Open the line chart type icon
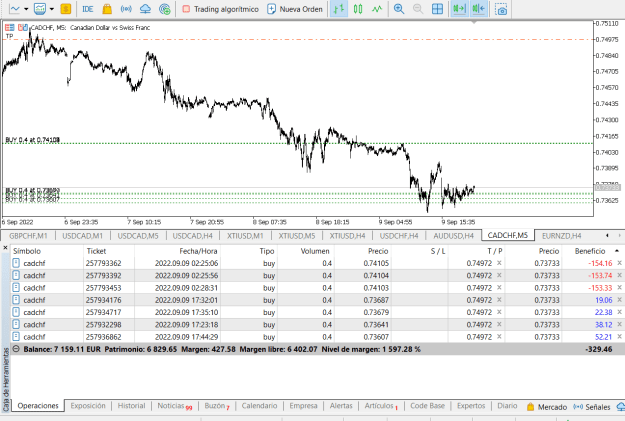 (14, 9)
